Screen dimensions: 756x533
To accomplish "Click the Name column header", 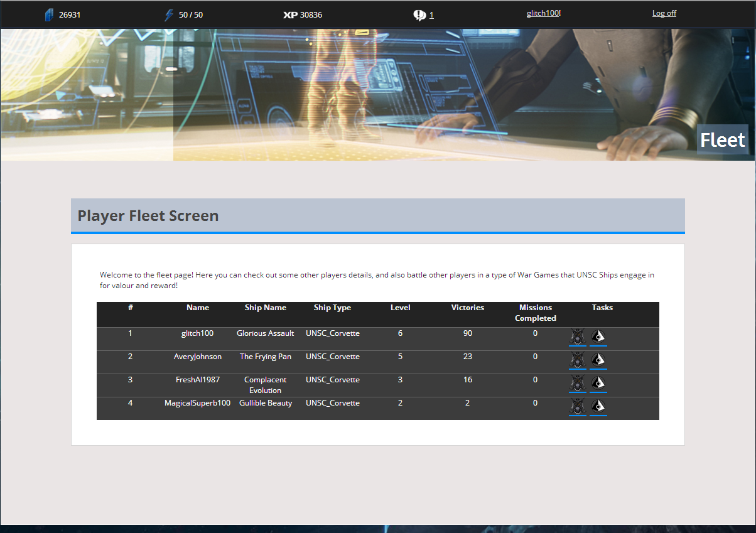I will click(x=198, y=308).
